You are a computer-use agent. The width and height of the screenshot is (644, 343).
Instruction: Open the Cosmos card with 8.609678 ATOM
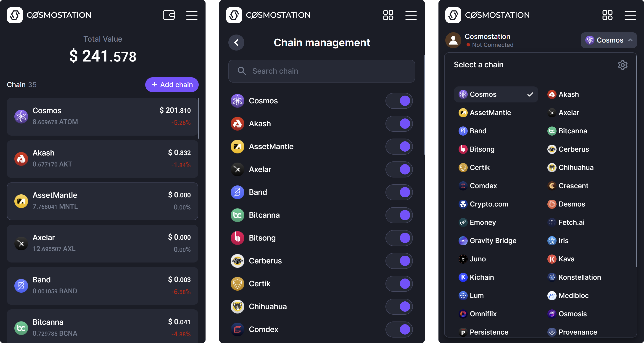(x=103, y=117)
